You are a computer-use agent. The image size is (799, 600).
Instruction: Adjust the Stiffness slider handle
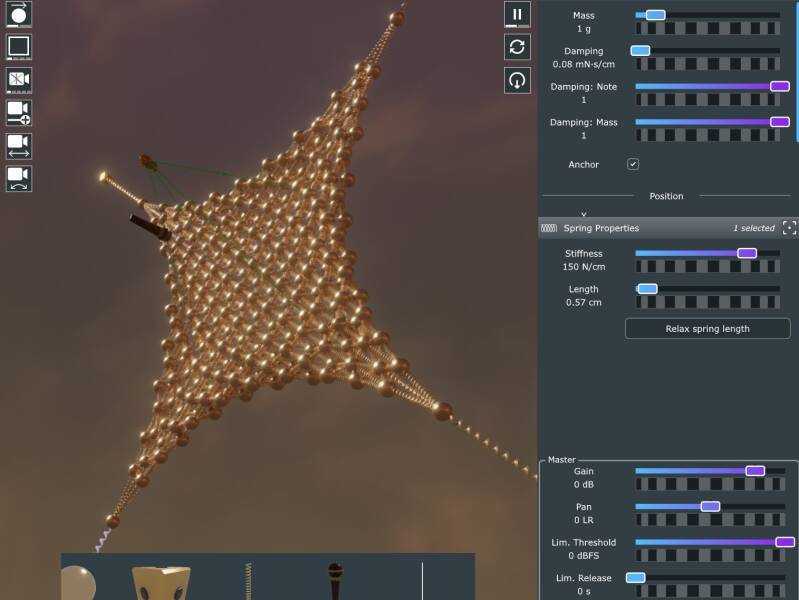pyautogui.click(x=746, y=254)
